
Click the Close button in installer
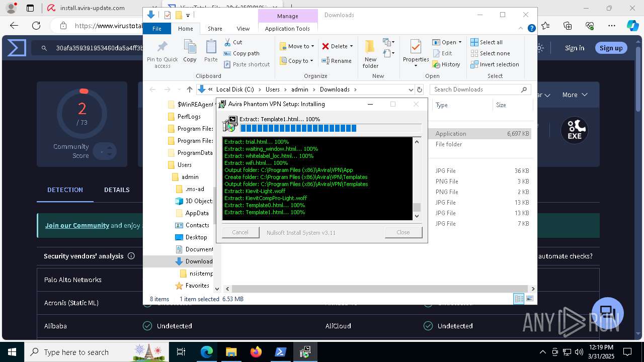pos(403,232)
